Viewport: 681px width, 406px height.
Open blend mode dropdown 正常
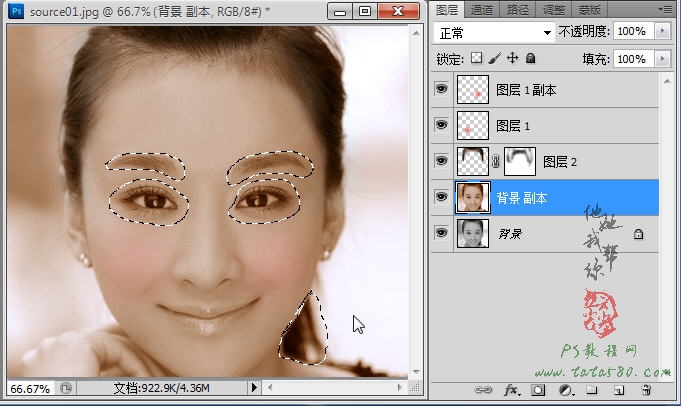pyautogui.click(x=494, y=33)
